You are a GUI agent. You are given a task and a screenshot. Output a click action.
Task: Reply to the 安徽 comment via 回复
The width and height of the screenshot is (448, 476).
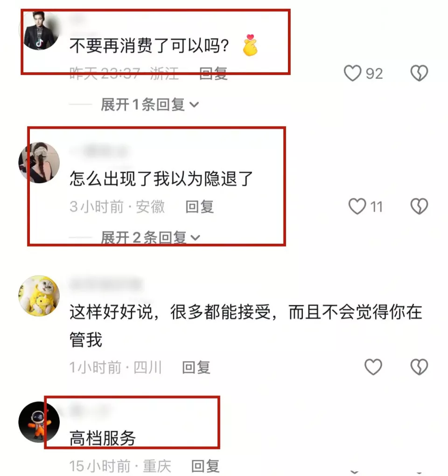(x=200, y=207)
